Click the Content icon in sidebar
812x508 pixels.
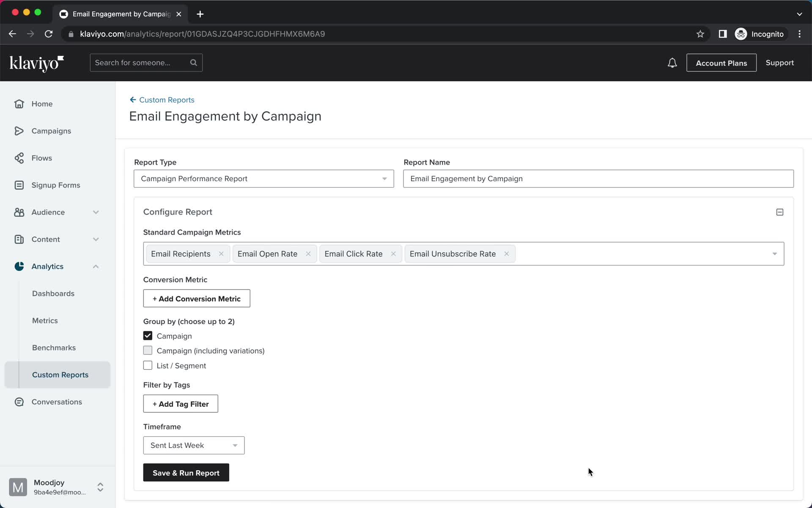[x=19, y=239]
